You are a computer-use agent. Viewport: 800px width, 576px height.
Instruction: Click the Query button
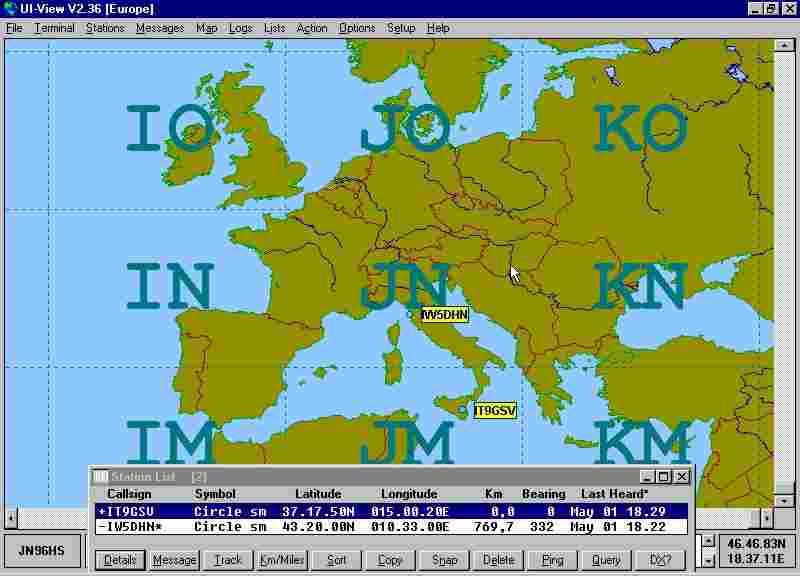[606, 560]
